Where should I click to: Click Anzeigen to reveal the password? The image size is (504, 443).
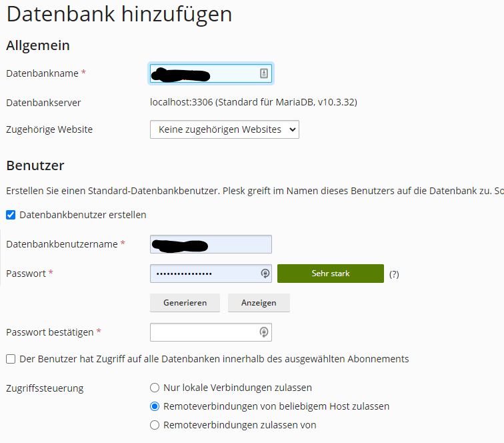point(259,303)
